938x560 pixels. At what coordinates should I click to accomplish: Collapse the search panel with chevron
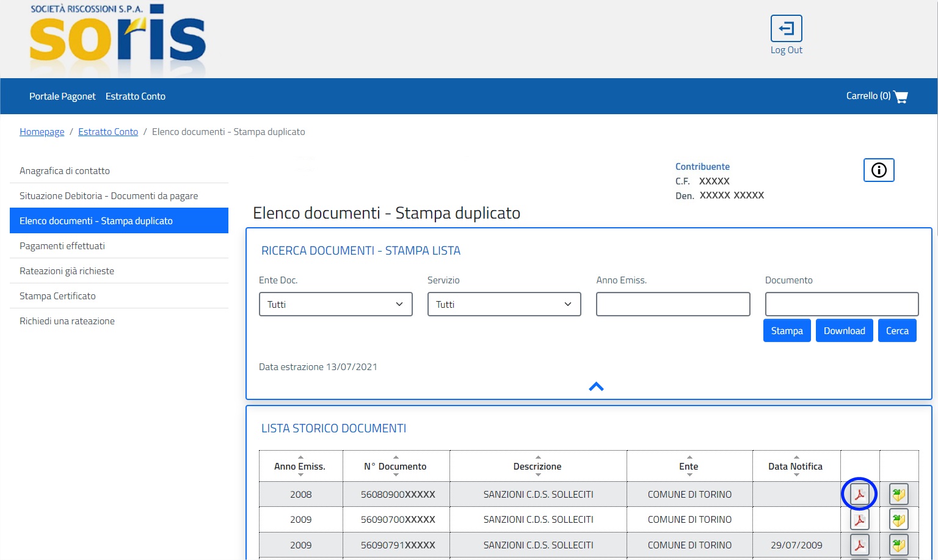point(596,387)
